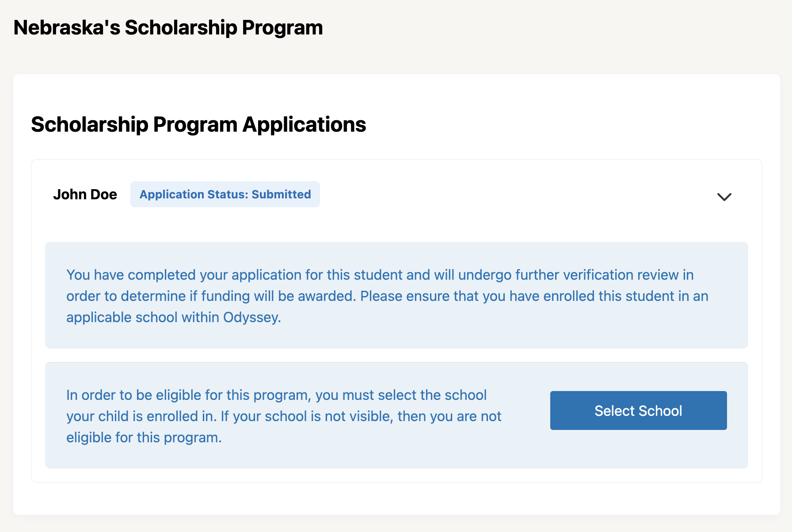This screenshot has height=532, width=792.
Task: Click the Application Status: Submitted badge
Action: [x=225, y=194]
